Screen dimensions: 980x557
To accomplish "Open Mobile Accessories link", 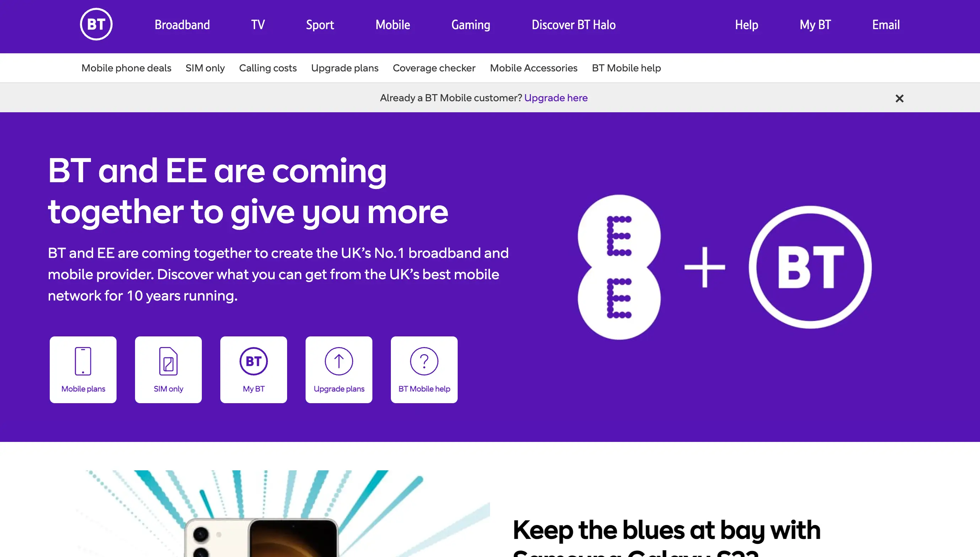I will click(533, 68).
